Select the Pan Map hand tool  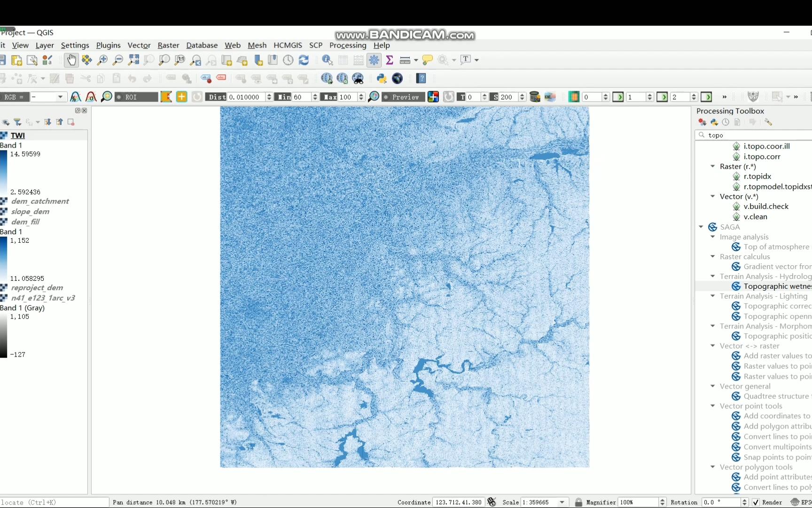[71, 60]
